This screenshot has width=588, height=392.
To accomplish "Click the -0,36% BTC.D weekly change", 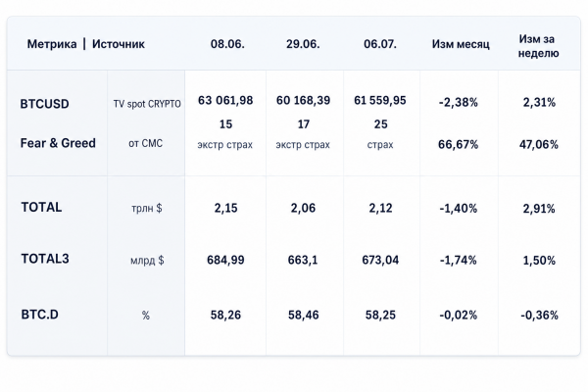I will coord(539,316).
